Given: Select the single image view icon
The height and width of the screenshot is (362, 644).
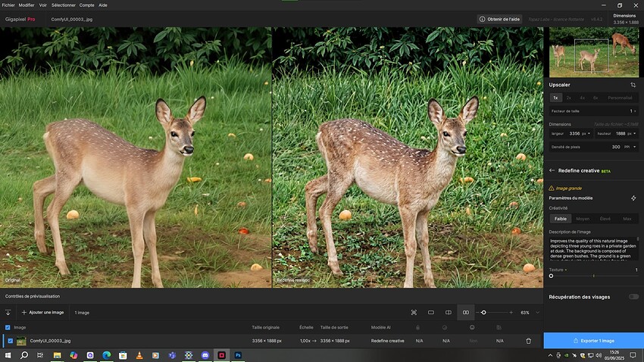Looking at the screenshot, I should point(431,312).
